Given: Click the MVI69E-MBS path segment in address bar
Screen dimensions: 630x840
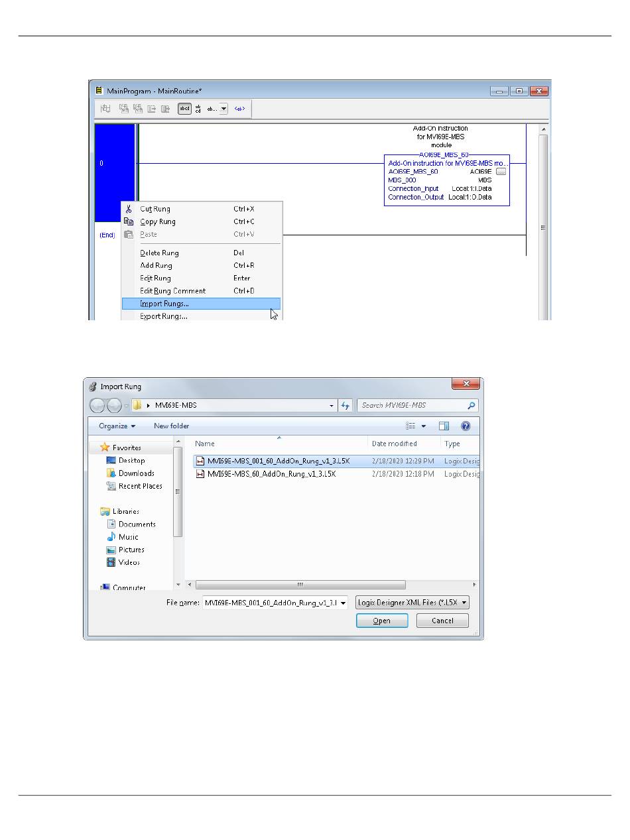Looking at the screenshot, I should [176, 405].
